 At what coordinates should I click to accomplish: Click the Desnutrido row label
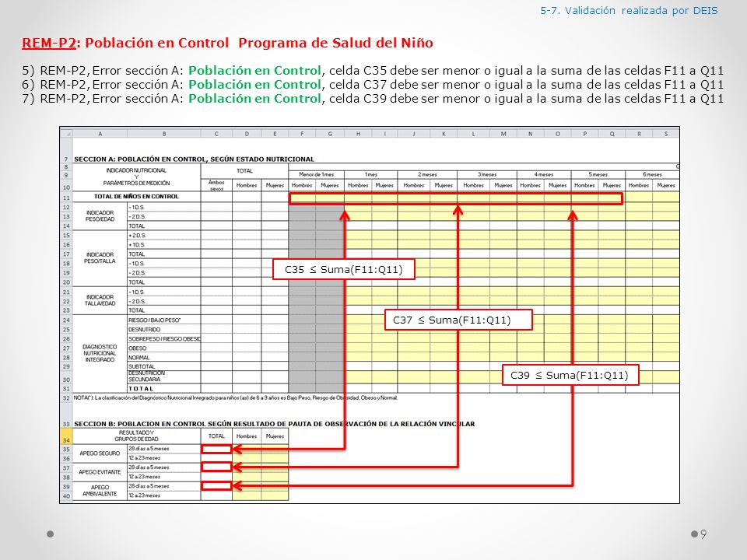point(145,330)
